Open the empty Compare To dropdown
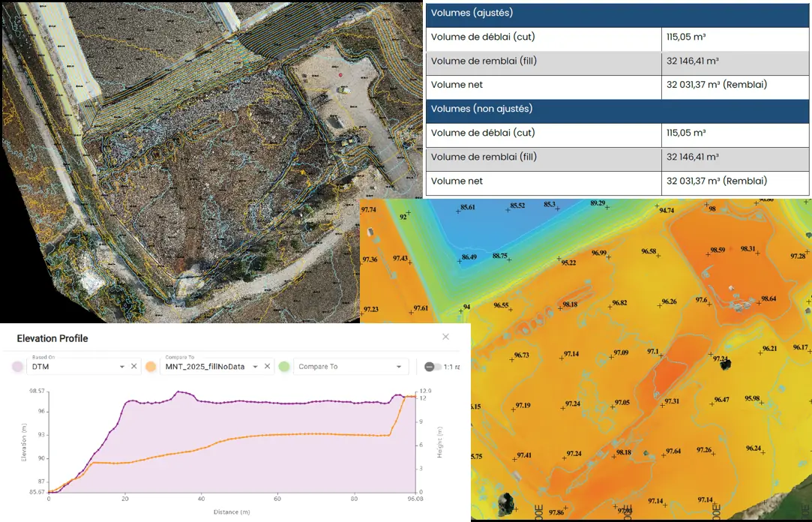The image size is (812, 522). point(351,366)
